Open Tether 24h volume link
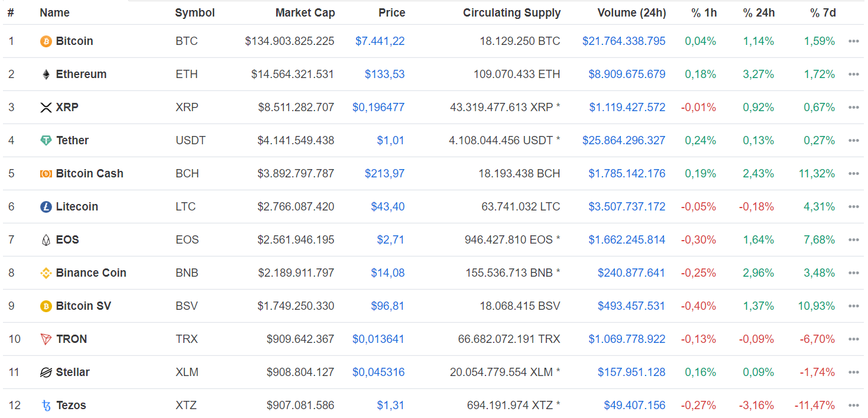Viewport: 868px width, 418px height. (x=623, y=141)
